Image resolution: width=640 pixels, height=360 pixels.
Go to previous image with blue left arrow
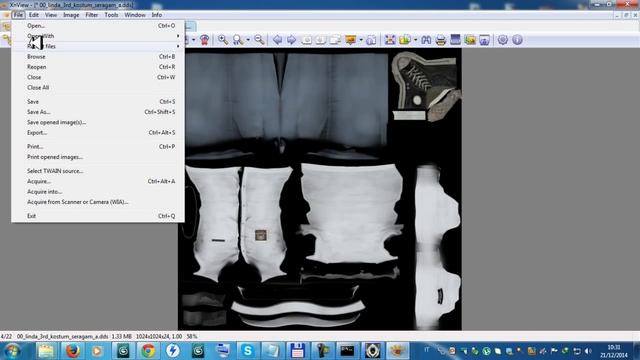click(277, 40)
